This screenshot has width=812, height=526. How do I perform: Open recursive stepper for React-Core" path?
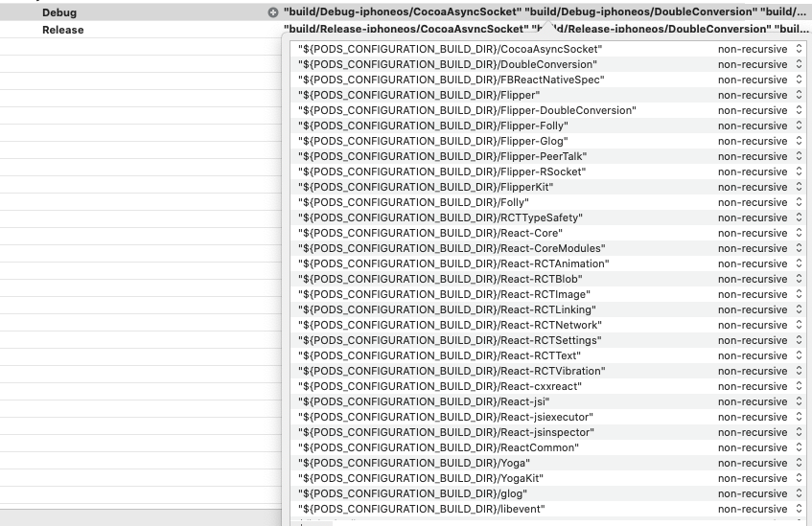coord(799,233)
